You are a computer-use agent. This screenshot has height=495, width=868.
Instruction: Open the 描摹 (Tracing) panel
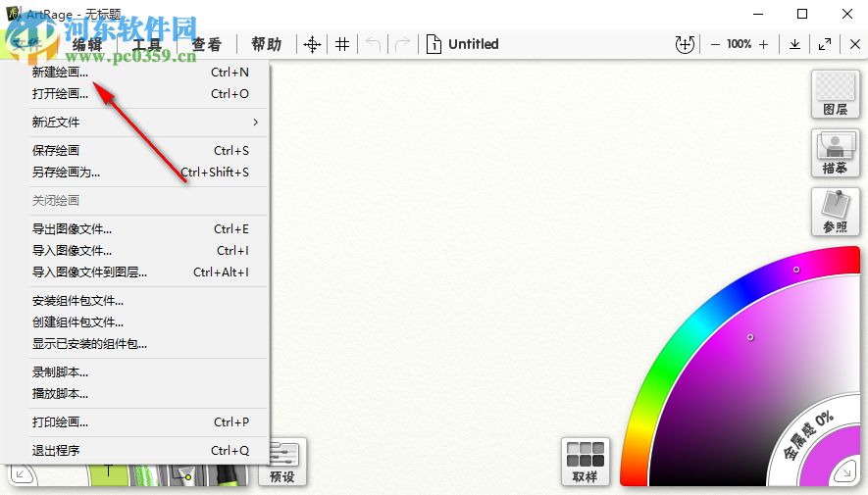[x=835, y=153]
